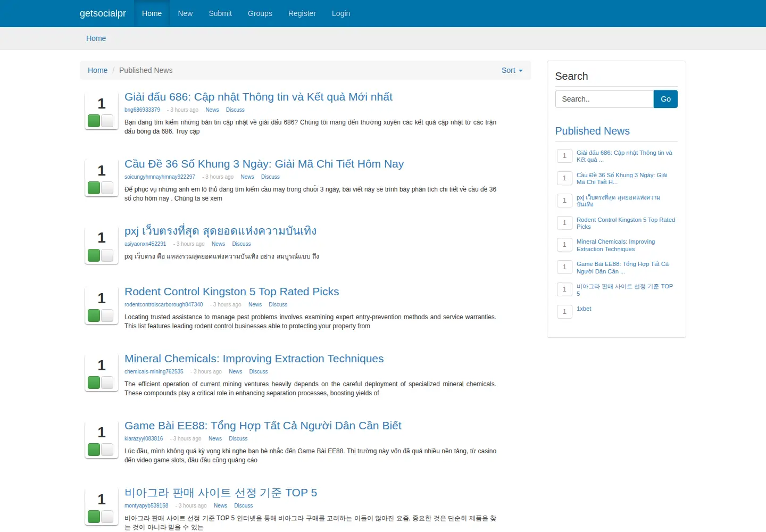Open sidebar link Cầu Đề 36 Số Khung
Image resolution: width=766 pixels, height=532 pixels.
[622, 179]
